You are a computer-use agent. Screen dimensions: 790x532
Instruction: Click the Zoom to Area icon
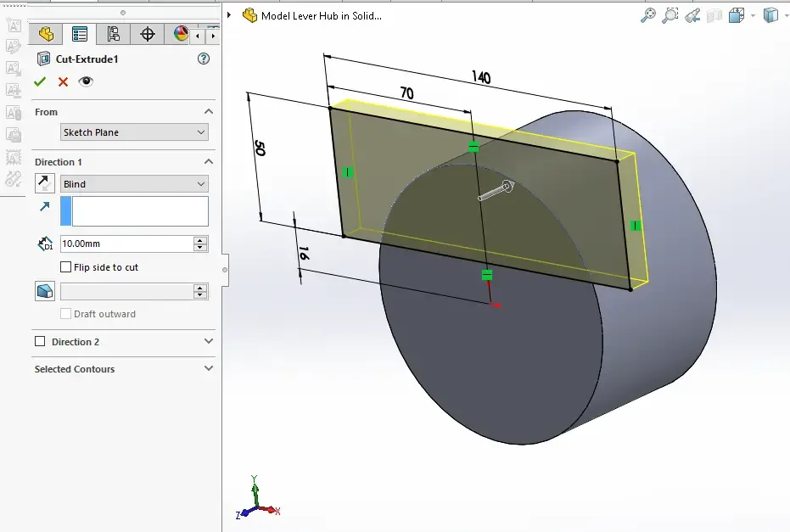pos(670,15)
